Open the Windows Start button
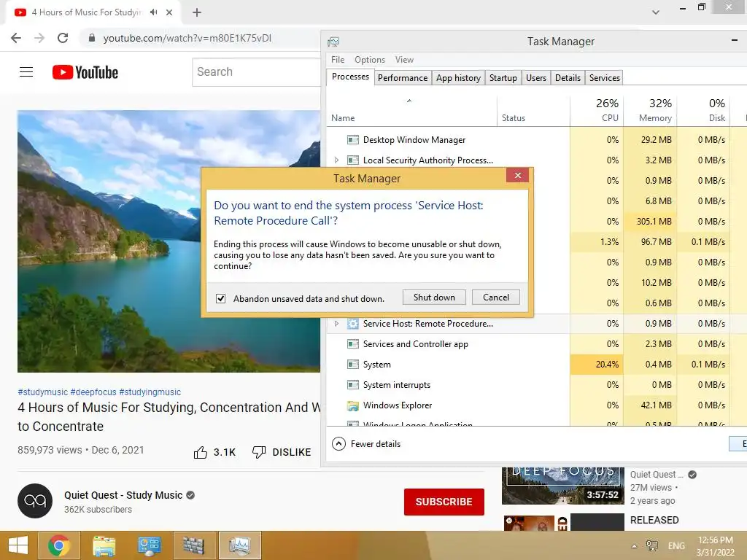 click(x=18, y=545)
